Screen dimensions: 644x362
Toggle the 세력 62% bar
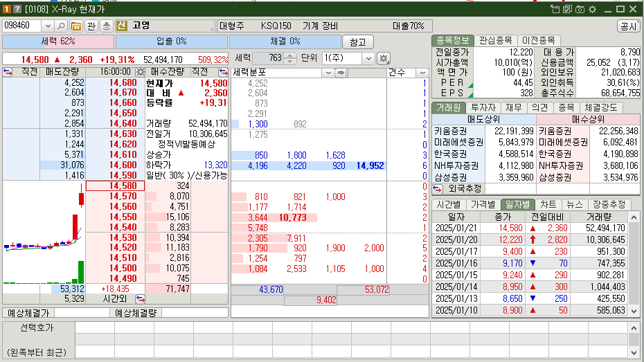tap(58, 42)
